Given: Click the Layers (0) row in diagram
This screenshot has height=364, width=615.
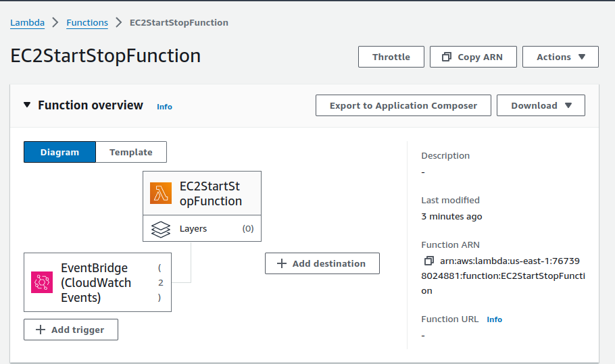Looking at the screenshot, I should click(202, 229).
